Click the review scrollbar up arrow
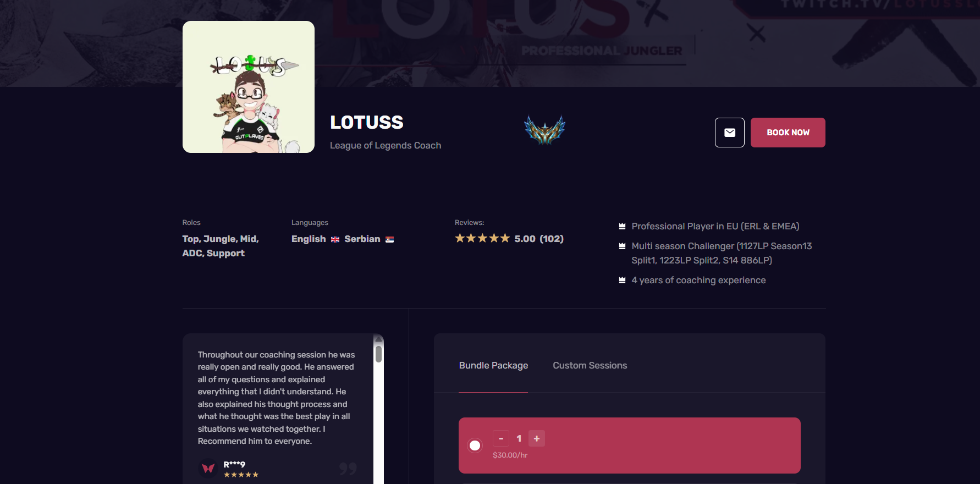980x484 pixels. pyautogui.click(x=378, y=339)
